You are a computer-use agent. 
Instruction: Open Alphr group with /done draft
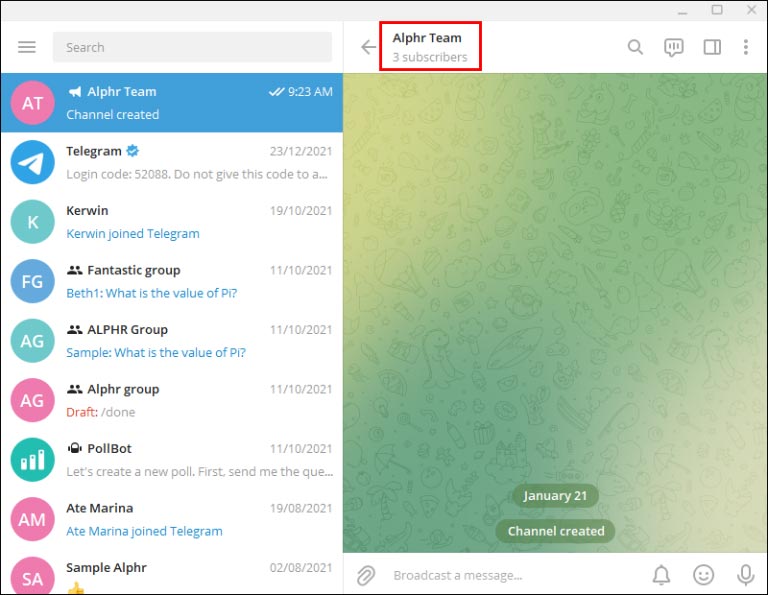point(171,400)
